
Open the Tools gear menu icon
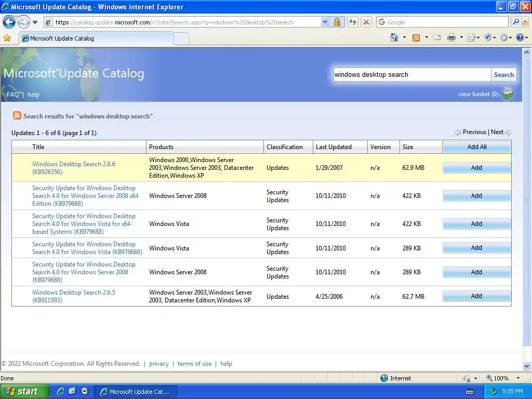click(506, 37)
